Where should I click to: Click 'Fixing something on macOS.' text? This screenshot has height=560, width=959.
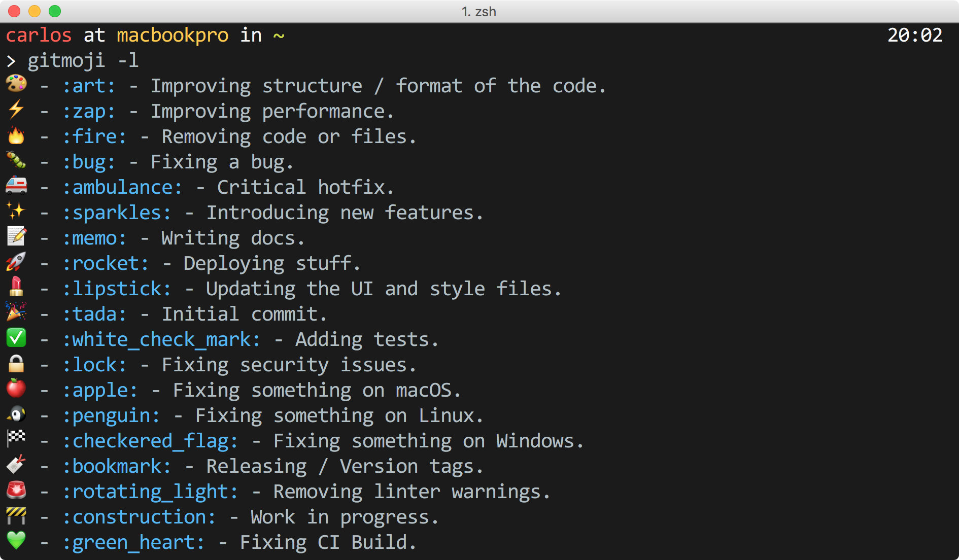(317, 390)
